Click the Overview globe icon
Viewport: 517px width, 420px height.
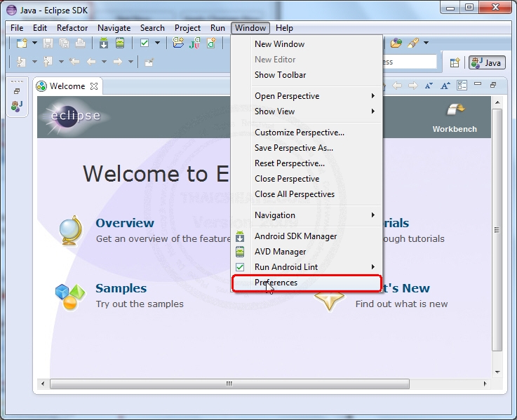(71, 230)
